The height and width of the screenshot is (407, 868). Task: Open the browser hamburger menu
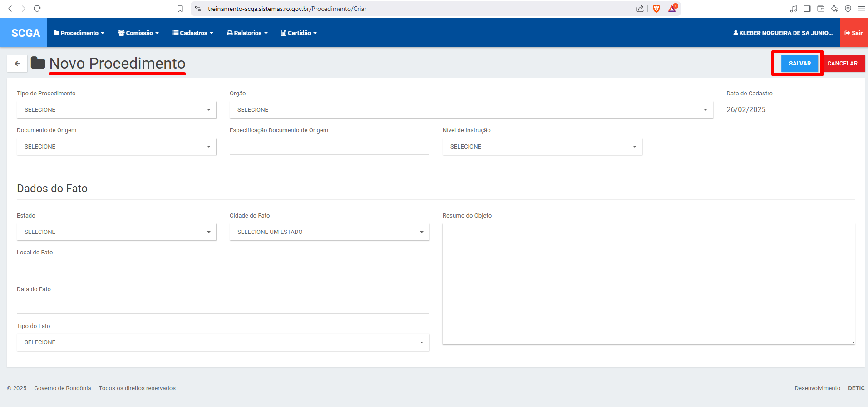click(x=862, y=9)
